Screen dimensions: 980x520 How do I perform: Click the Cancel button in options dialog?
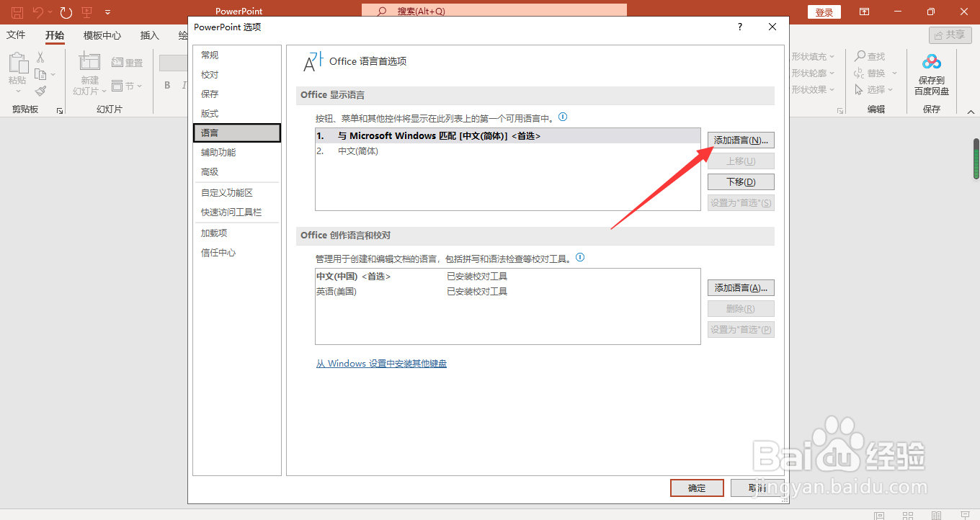tap(757, 488)
